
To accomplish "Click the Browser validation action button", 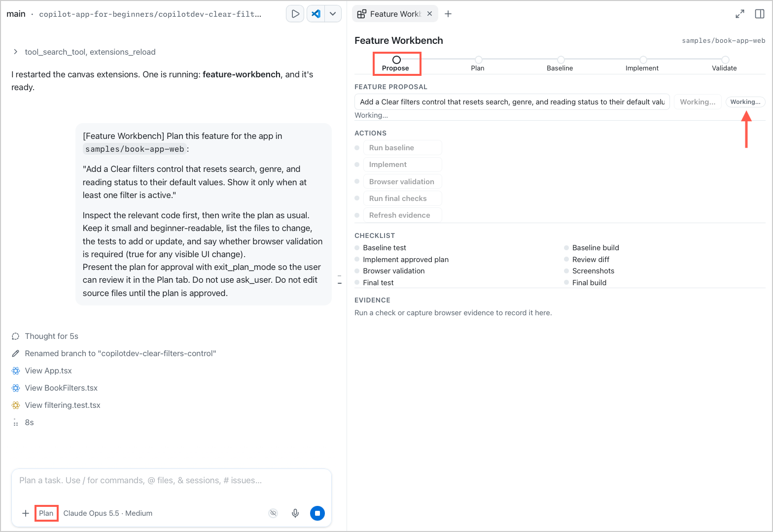I will pyautogui.click(x=403, y=182).
